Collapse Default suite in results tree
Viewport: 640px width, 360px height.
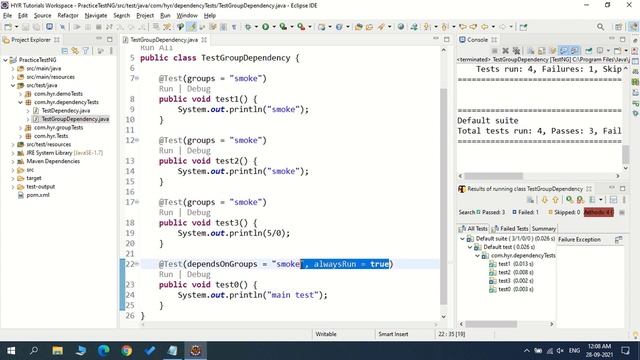462,238
